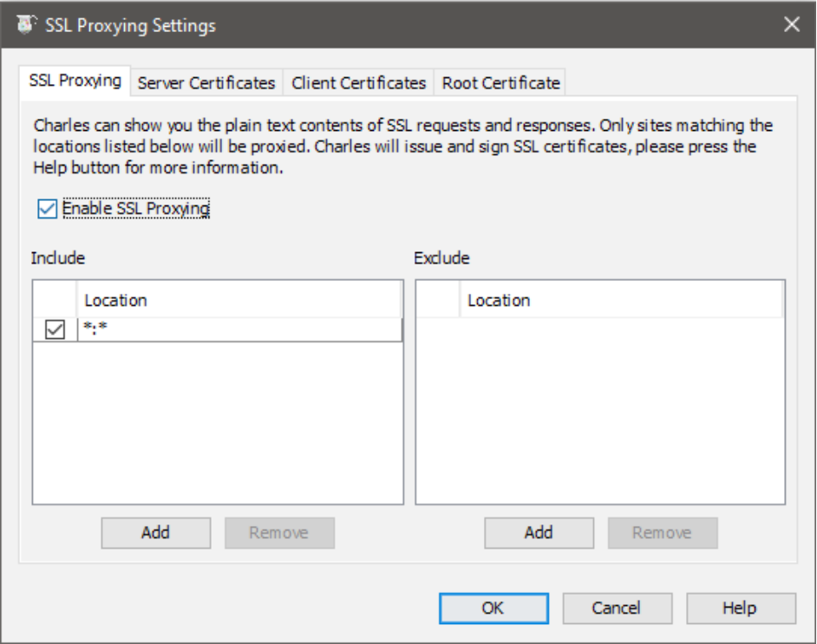
Task: Select the Root Certificate tab
Action: point(500,83)
